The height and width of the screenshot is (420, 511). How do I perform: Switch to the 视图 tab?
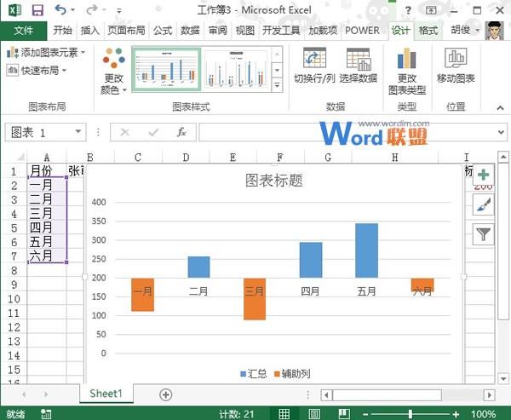[x=244, y=31]
